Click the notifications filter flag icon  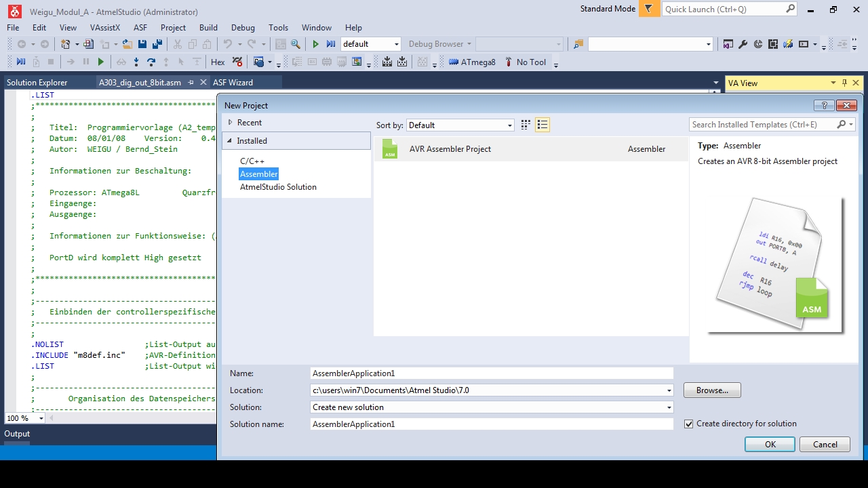coord(649,9)
